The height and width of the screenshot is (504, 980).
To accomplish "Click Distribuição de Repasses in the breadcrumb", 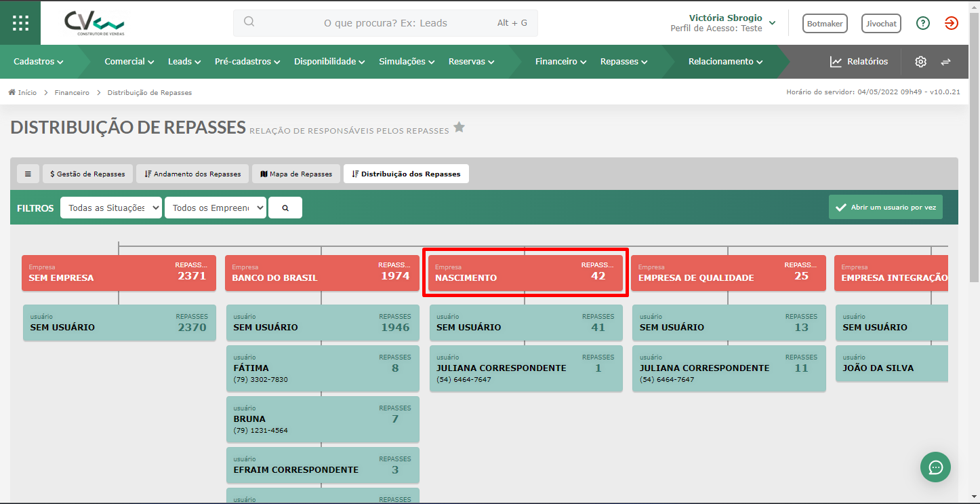I will (150, 92).
